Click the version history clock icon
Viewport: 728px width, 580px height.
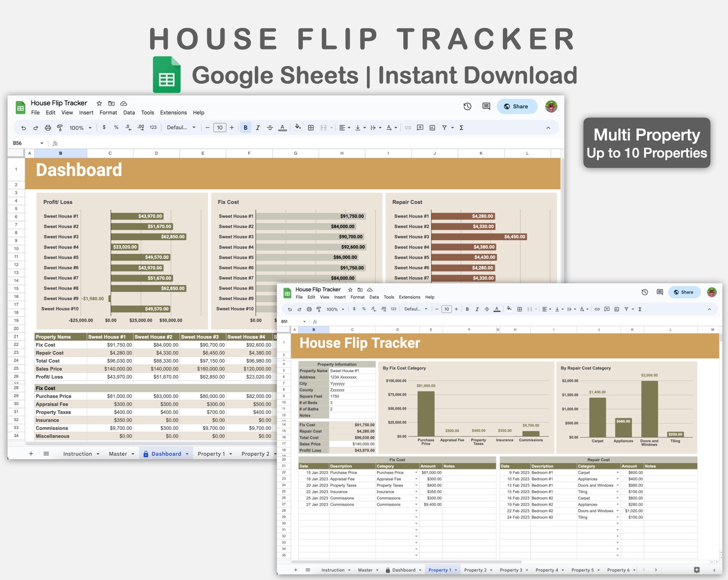click(467, 107)
